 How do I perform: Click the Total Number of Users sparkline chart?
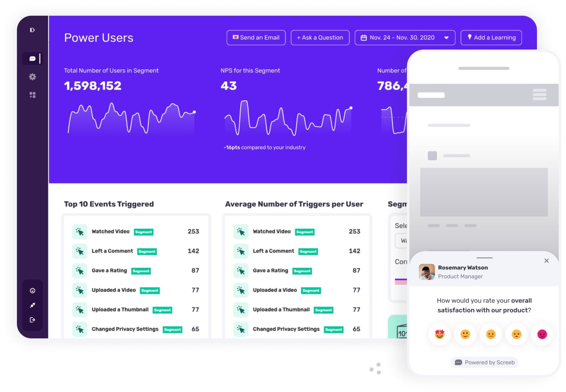coord(131,118)
